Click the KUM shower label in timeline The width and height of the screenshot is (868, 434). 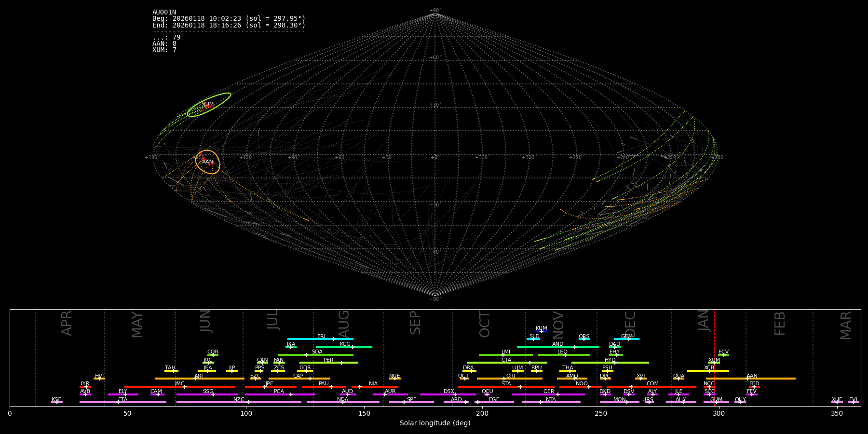coord(542,328)
